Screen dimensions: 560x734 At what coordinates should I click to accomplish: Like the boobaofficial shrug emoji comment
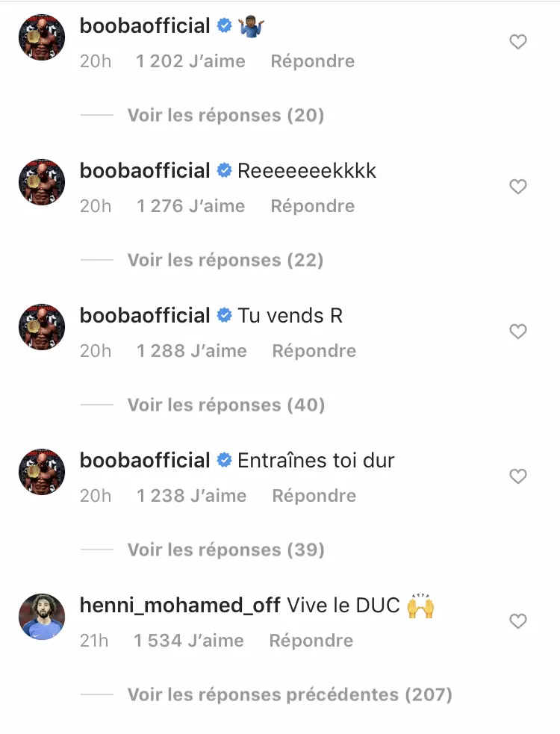point(518,43)
